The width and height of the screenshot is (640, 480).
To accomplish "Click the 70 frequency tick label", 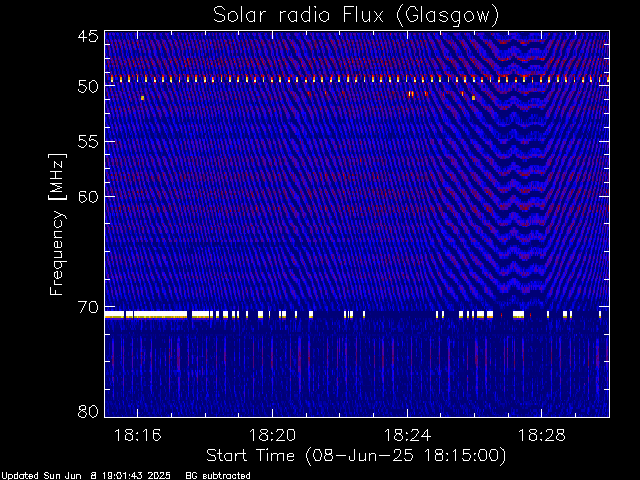I will [88, 307].
